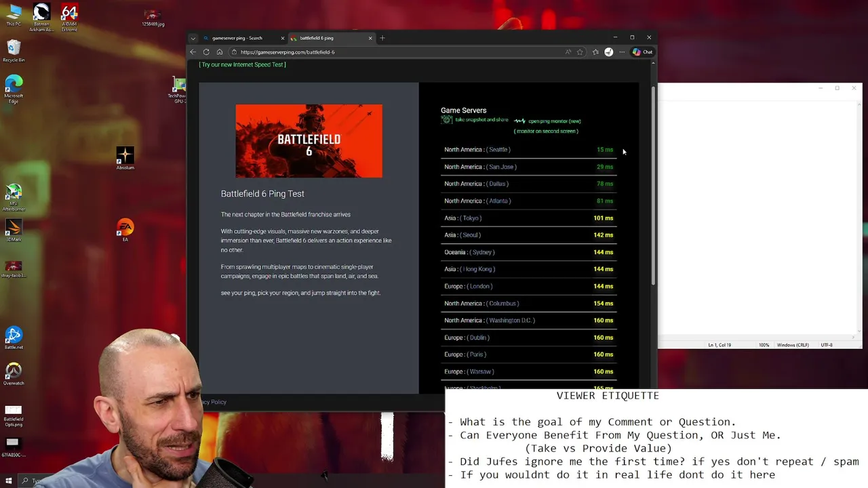Image resolution: width=868 pixels, height=488 pixels.
Task: Open the favorites list icon
Action: (x=595, y=52)
